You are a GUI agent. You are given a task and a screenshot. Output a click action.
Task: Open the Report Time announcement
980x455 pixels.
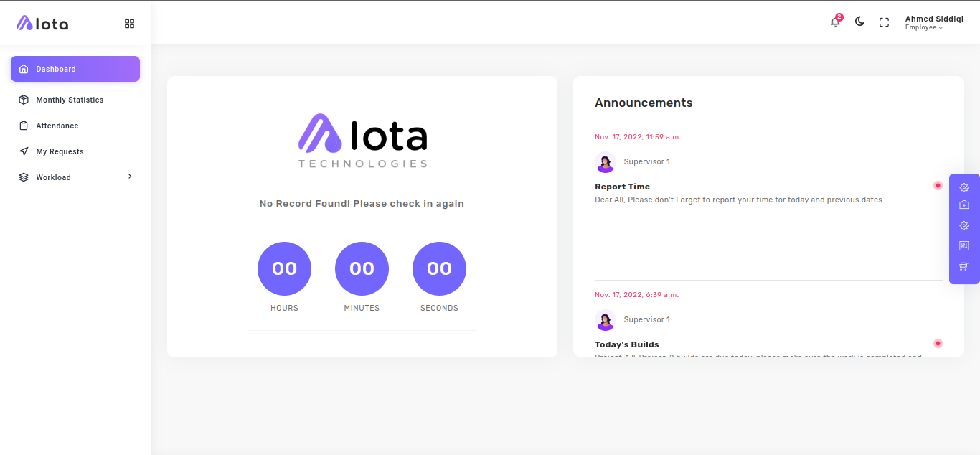[622, 187]
